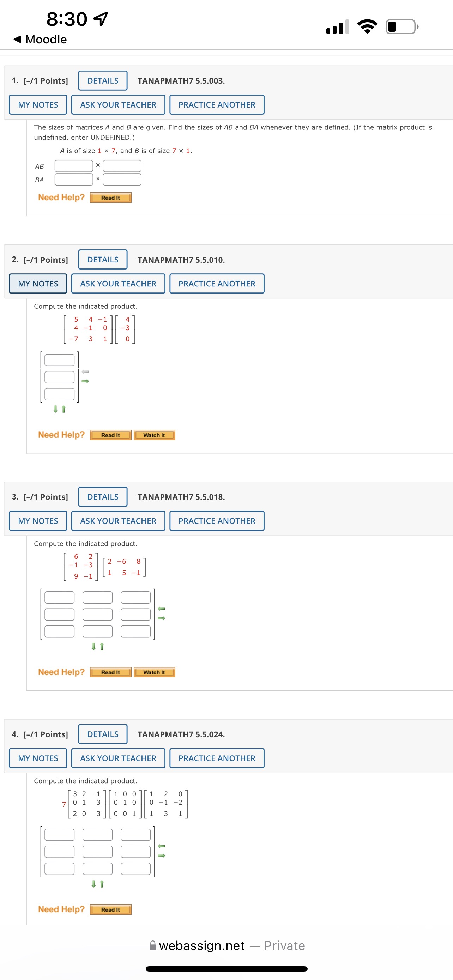Click first row answer box in question 2
Screen dimensions: 453x980
[59, 360]
